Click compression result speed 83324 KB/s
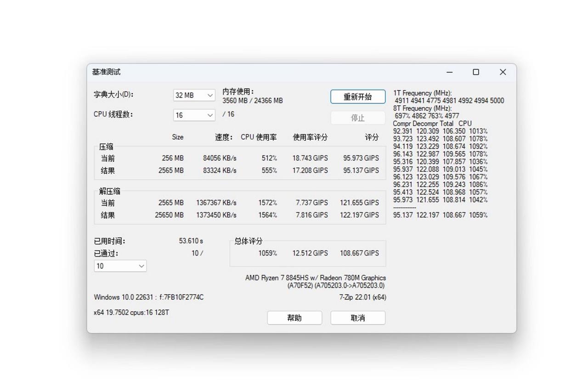Screen dimensions: 588x392 [220, 170]
